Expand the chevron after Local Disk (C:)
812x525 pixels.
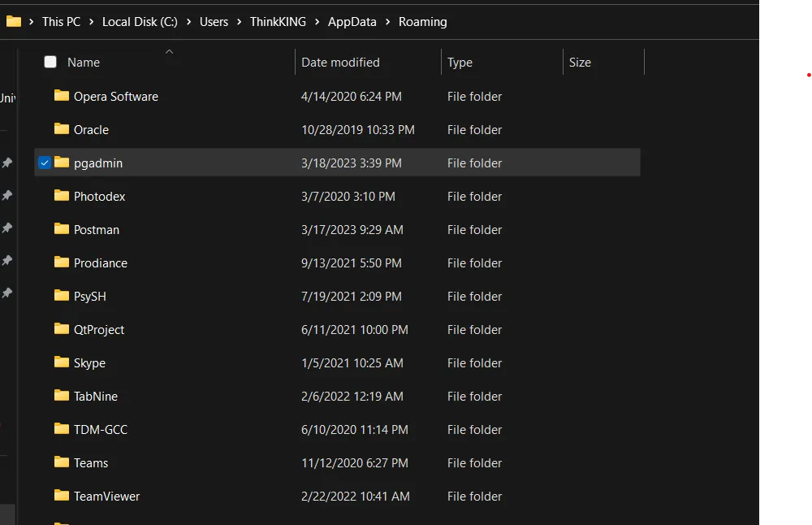(x=188, y=22)
